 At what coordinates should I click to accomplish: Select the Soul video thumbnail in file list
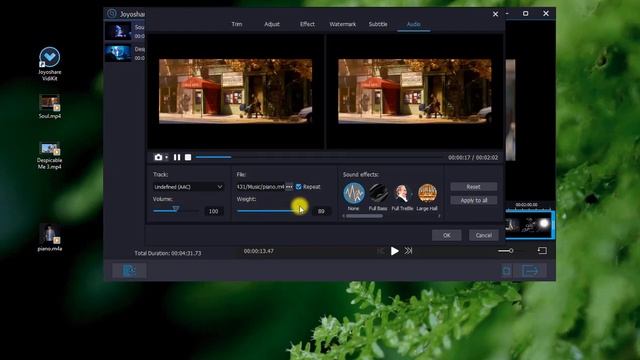click(118, 31)
